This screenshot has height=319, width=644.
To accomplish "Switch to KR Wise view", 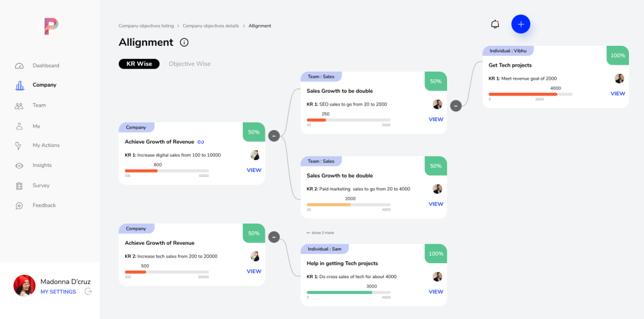I will click(139, 64).
